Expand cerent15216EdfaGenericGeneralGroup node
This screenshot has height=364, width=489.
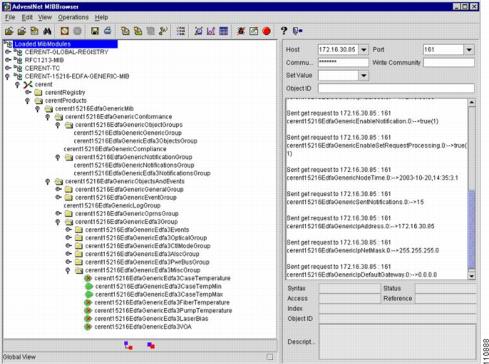point(58,189)
